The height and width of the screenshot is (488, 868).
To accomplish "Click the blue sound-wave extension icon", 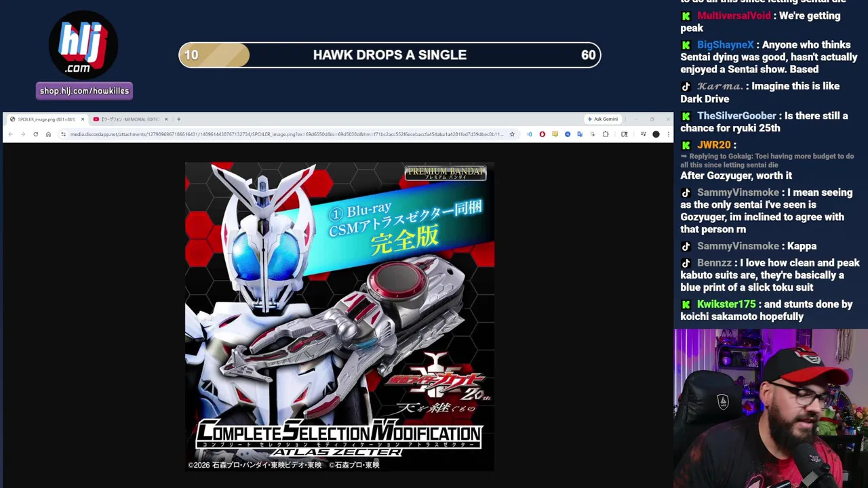I will click(530, 134).
